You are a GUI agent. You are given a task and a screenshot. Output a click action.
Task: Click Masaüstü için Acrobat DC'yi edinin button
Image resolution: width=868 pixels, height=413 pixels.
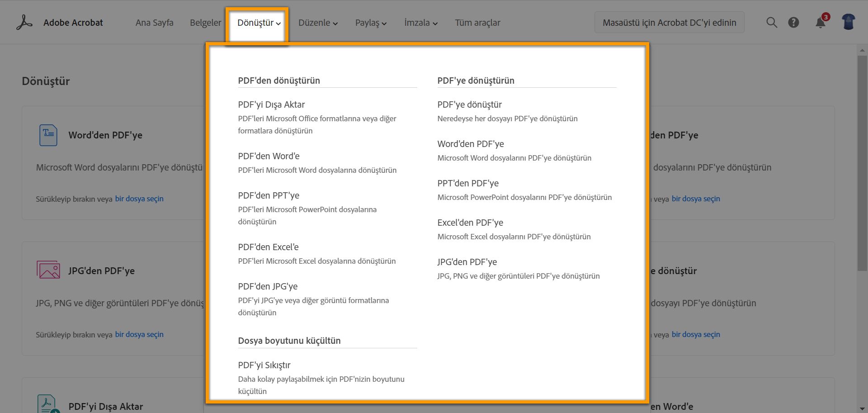[669, 23]
